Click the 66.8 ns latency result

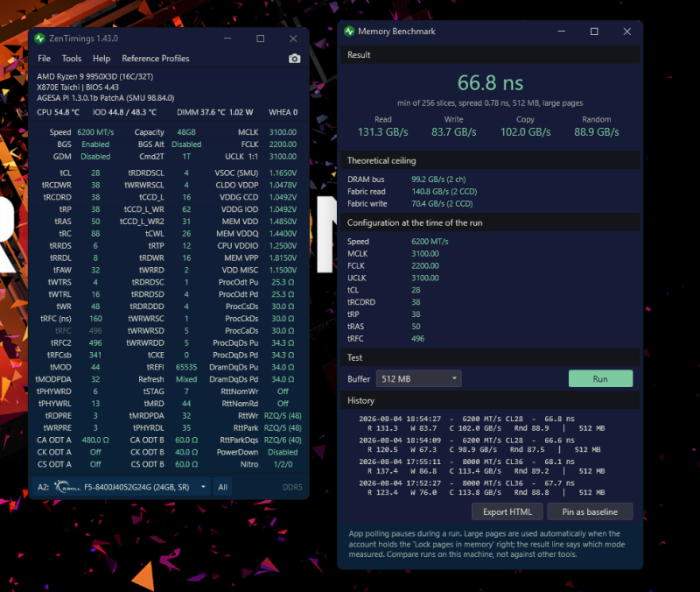point(490,82)
